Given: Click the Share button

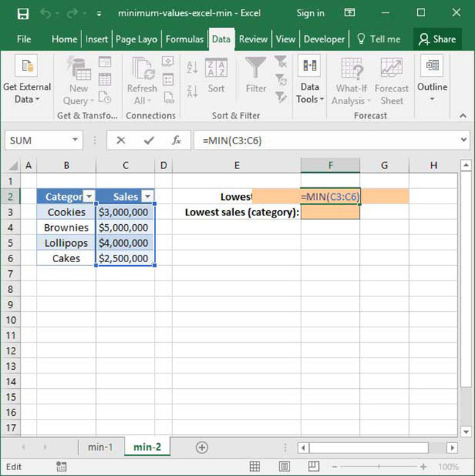Looking at the screenshot, I should pos(437,39).
